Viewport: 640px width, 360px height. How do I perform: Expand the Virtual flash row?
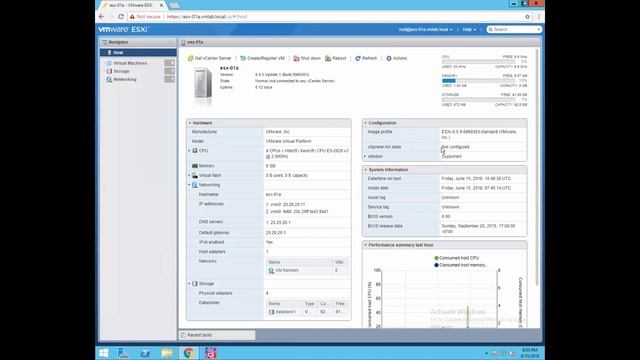pos(189,175)
